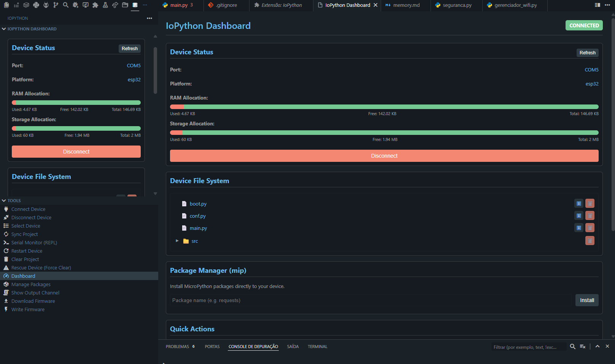Open the cube-shaped icon view in activity bar
This screenshot has width=615, height=364.
[x=26, y=5]
